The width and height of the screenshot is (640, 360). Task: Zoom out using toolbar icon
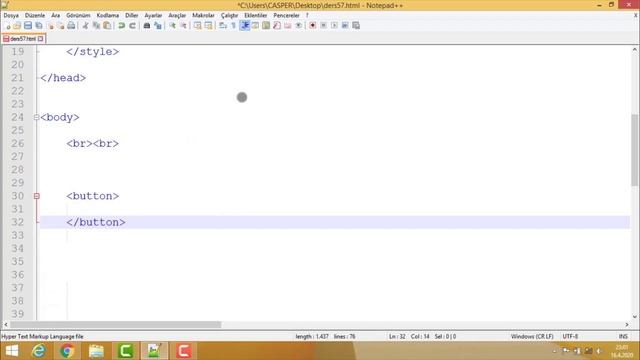click(x=183, y=26)
